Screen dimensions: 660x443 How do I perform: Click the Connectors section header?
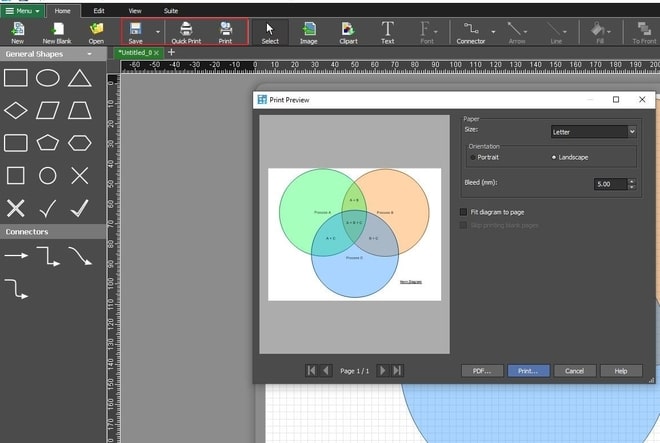pos(53,232)
